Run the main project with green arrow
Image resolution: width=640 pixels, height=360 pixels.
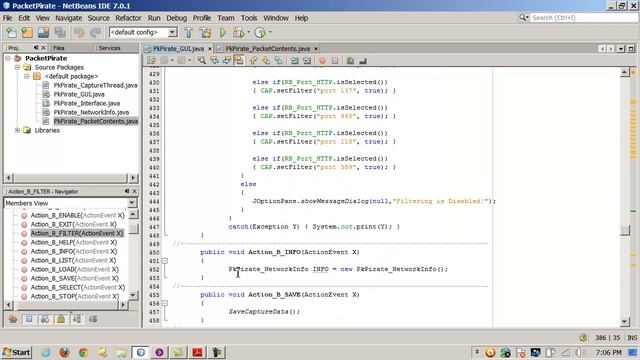coord(222,32)
